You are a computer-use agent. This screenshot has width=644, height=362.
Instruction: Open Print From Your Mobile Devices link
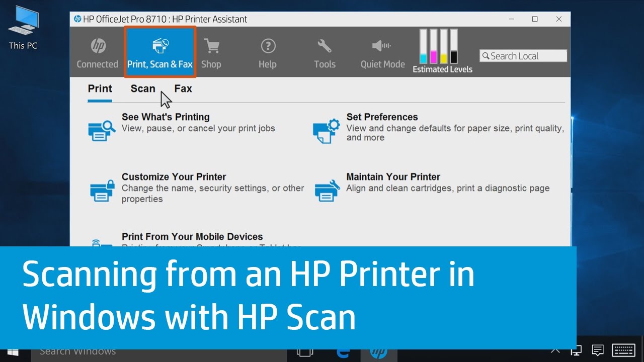192,237
